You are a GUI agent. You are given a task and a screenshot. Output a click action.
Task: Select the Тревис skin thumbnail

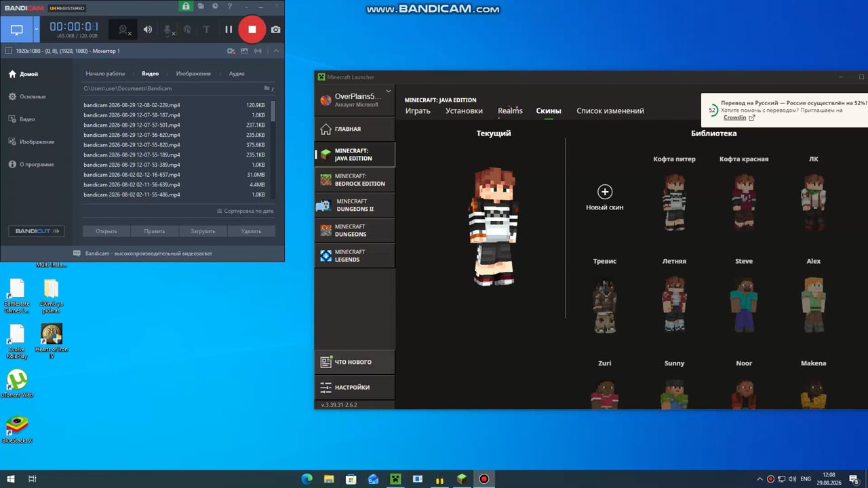point(605,304)
